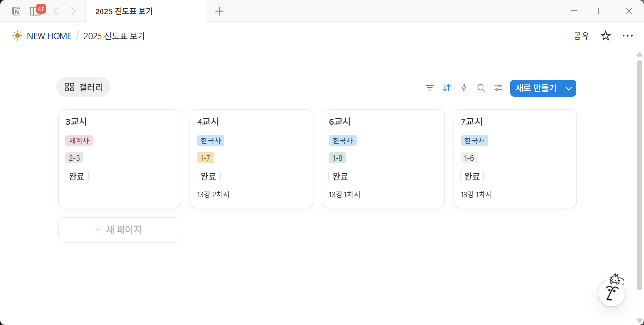Click the scrollbar up arrow
The image size is (644, 325).
click(x=640, y=54)
